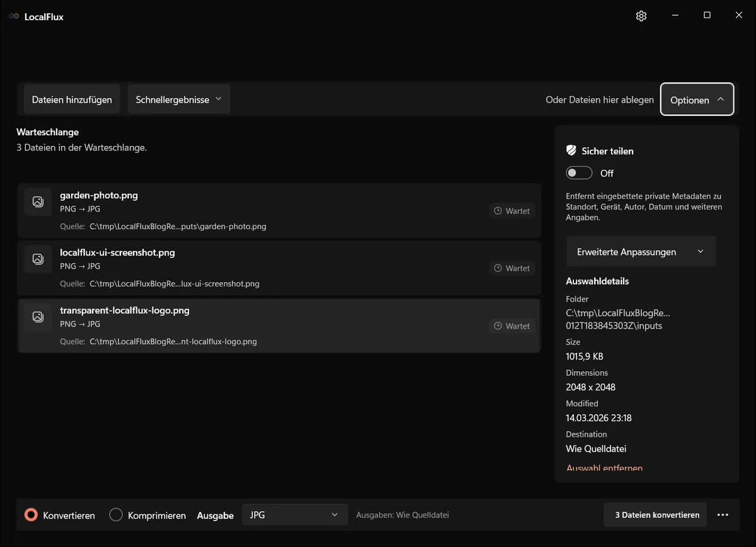Viewport: 756px width, 547px height.
Task: Click Ausgaben: Wie Quelldatei label
Action: (403, 515)
